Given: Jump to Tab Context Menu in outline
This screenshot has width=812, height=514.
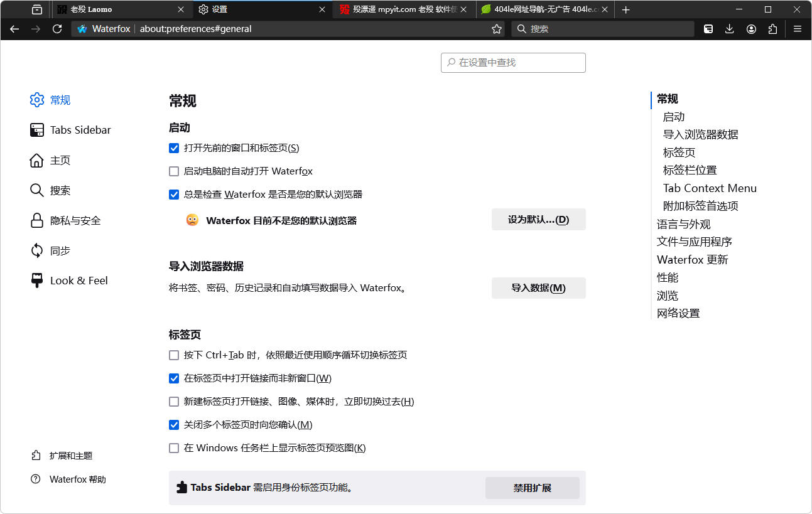Looking at the screenshot, I should [710, 188].
